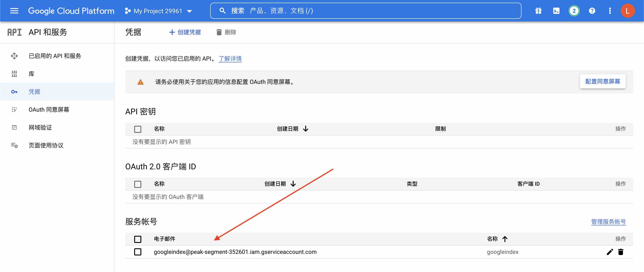Sort API keys by creation date arrow

pos(305,129)
